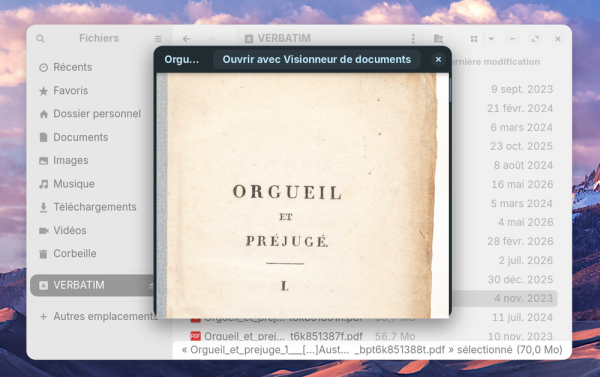Switch to grid view in Fichiers

474,39
